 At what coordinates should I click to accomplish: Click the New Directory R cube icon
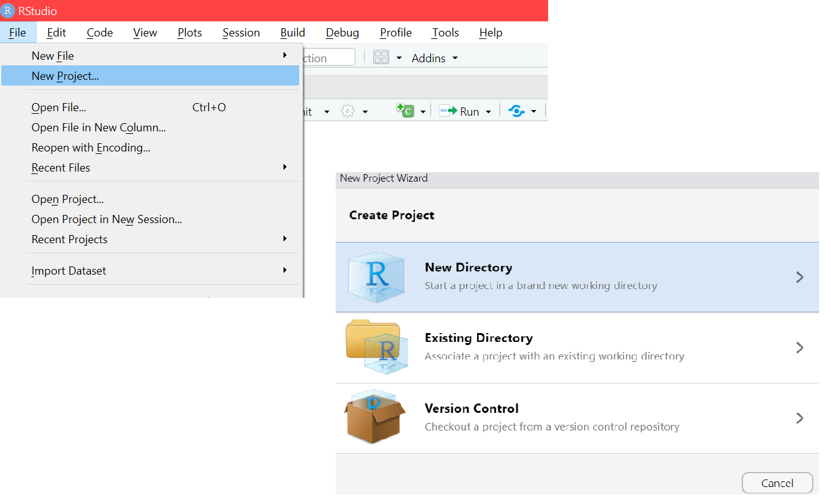coord(377,277)
